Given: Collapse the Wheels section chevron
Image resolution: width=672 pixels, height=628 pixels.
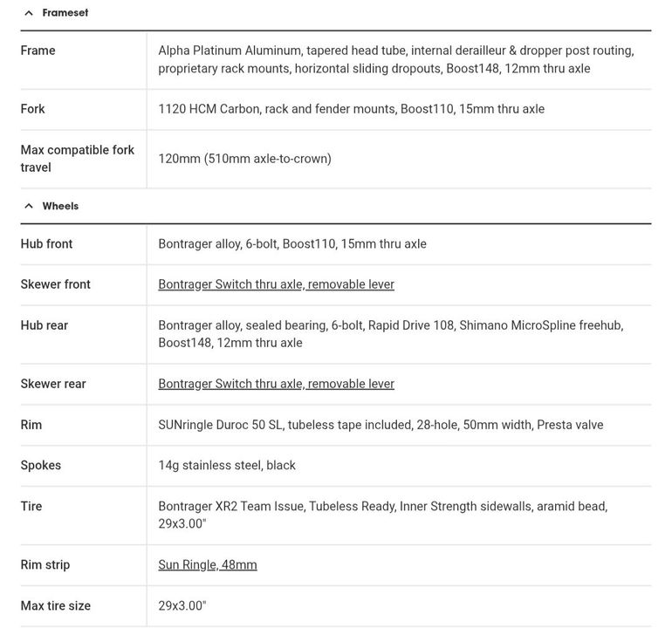Looking at the screenshot, I should [x=29, y=207].
